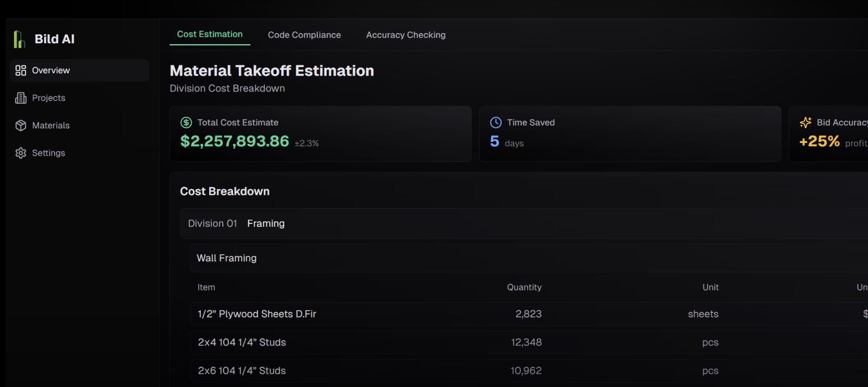Click the sheets unit cell
Image resolution: width=868 pixels, height=387 pixels.
[x=703, y=314]
